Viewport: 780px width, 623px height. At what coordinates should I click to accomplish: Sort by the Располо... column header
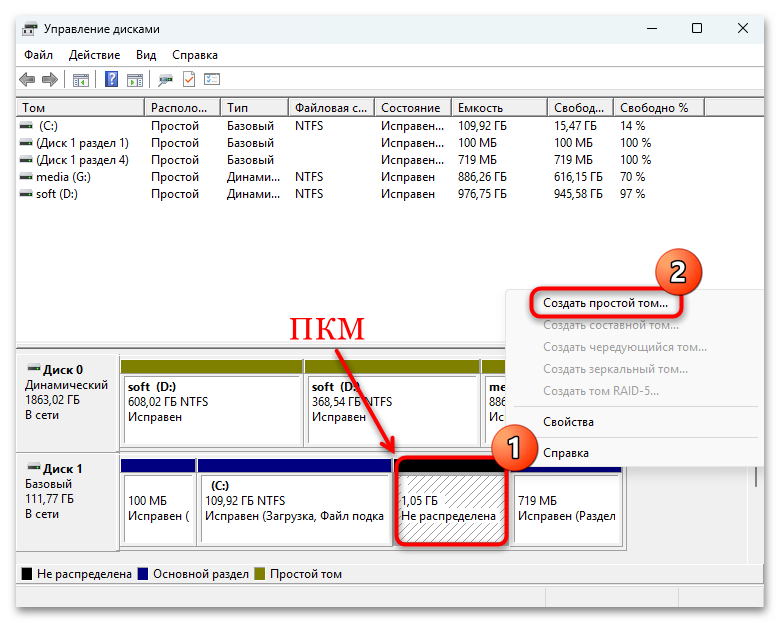point(182,107)
